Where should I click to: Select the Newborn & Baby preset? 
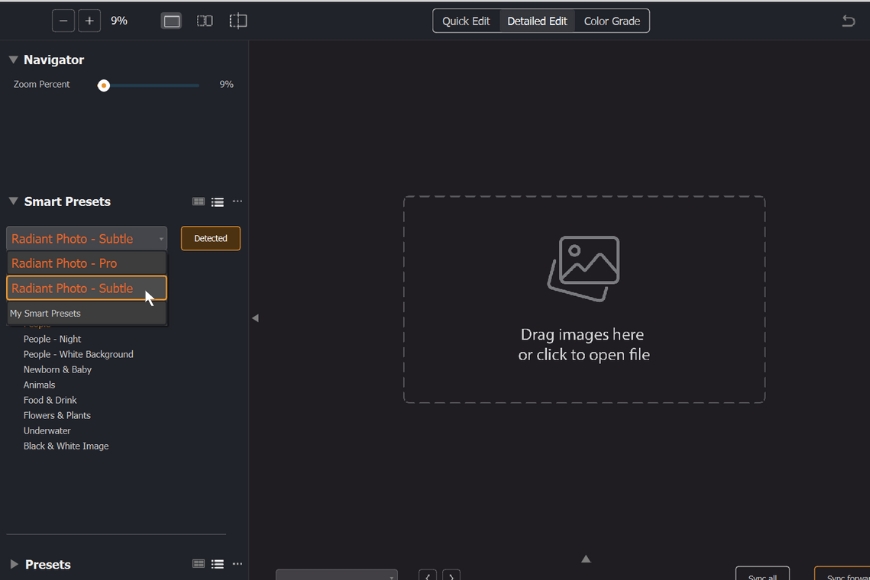click(57, 369)
